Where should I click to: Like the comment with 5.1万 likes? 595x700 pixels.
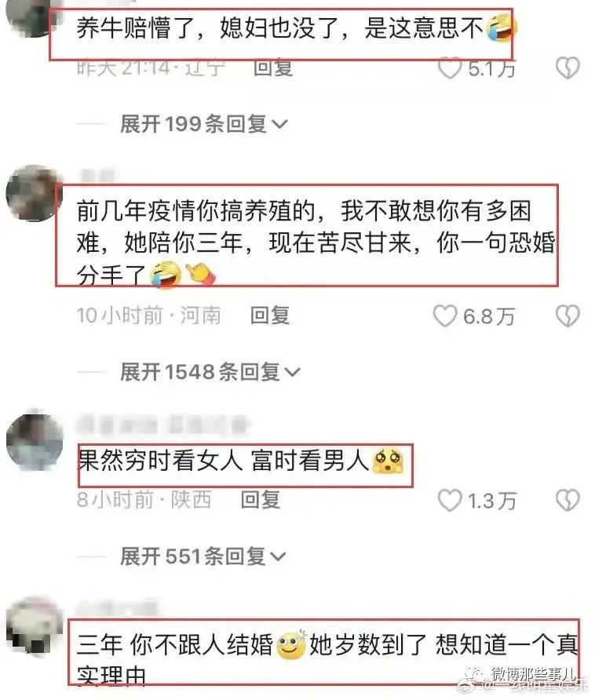point(450,68)
